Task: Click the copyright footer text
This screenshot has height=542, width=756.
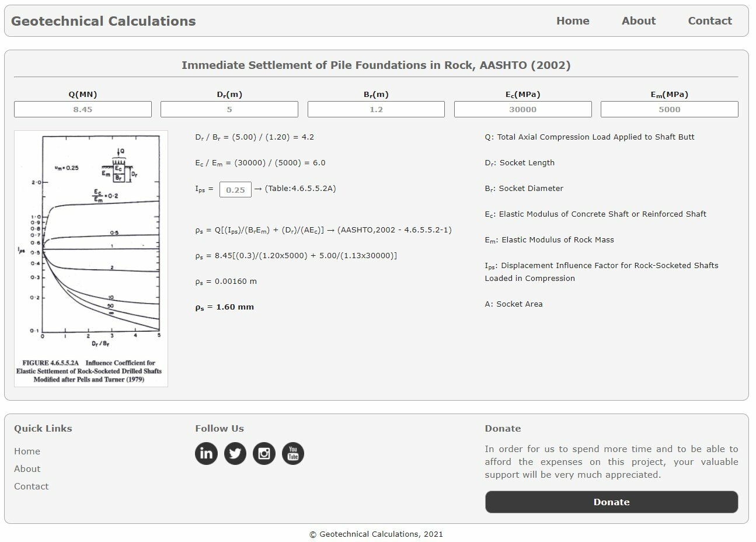Action: 378,534
